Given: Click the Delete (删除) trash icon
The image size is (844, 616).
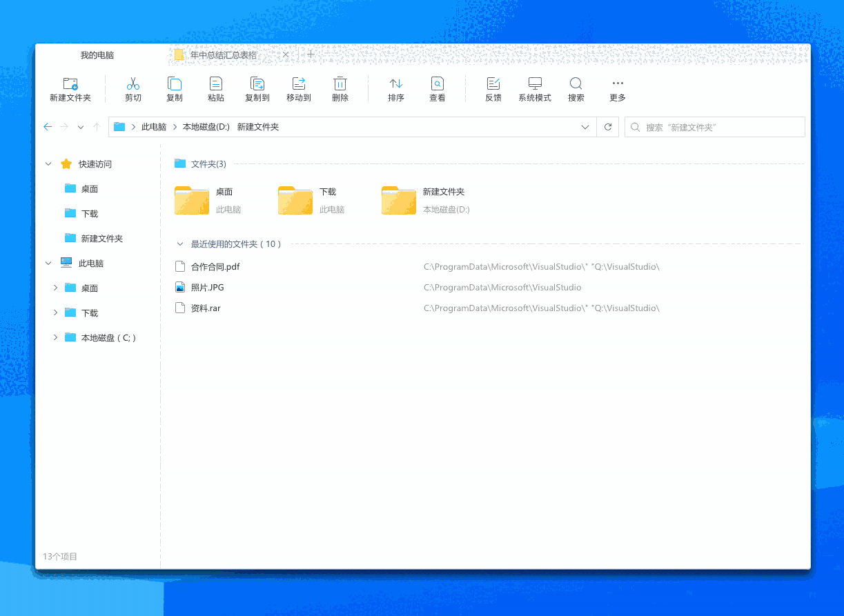Looking at the screenshot, I should point(340,84).
